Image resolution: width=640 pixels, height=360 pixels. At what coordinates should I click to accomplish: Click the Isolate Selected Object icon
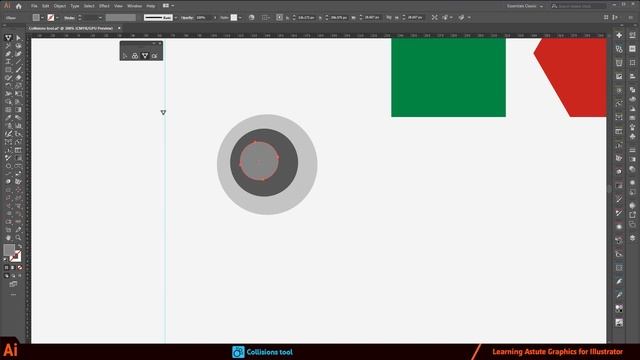(x=435, y=18)
